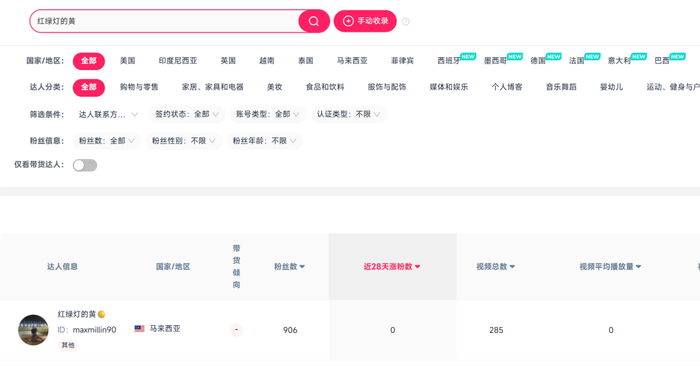The image size is (700, 379).
Task: Filter by country 印度尼西亚
Action: click(178, 61)
